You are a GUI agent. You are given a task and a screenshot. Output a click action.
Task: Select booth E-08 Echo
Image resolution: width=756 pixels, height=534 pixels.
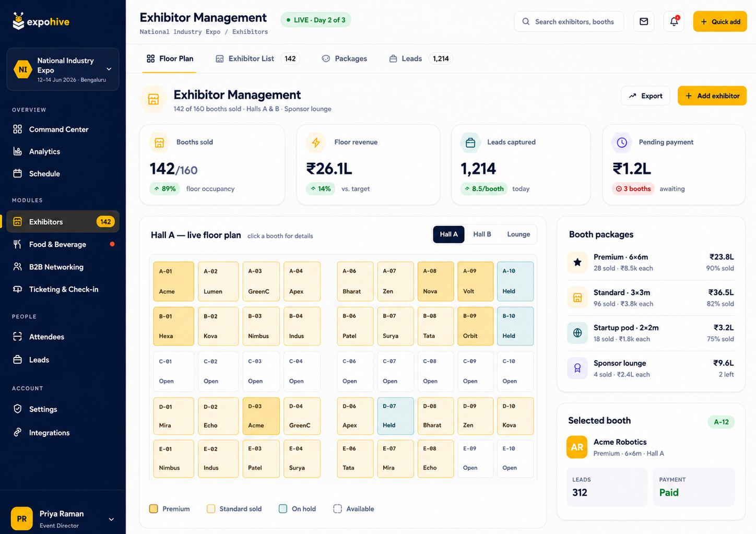click(435, 458)
